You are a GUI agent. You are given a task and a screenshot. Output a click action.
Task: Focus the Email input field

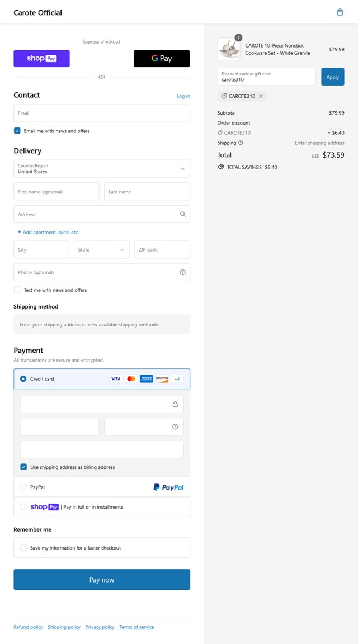pos(102,113)
